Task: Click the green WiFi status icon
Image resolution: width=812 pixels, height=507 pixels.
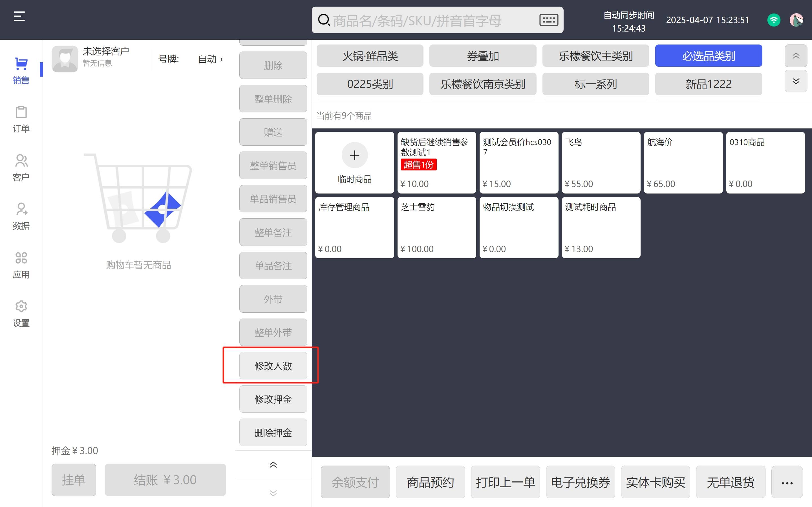Action: coord(774,20)
